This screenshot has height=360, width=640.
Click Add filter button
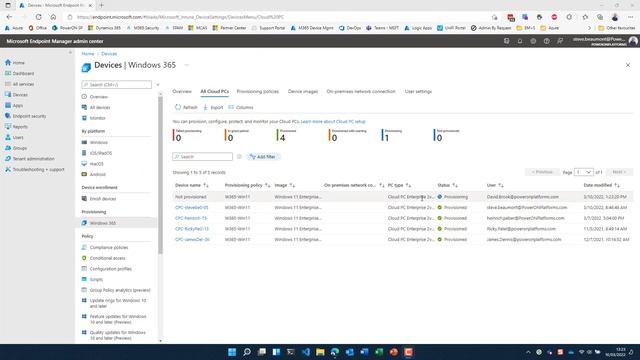pos(263,157)
